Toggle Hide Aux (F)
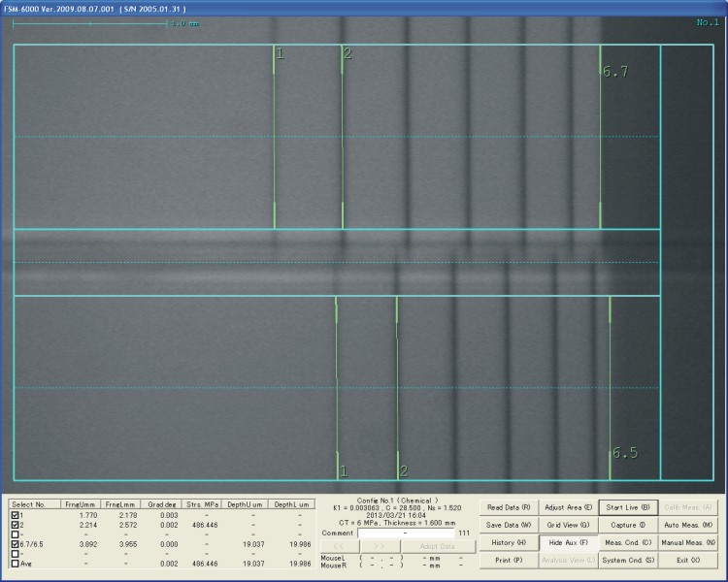The height and width of the screenshot is (582, 728). (568, 542)
